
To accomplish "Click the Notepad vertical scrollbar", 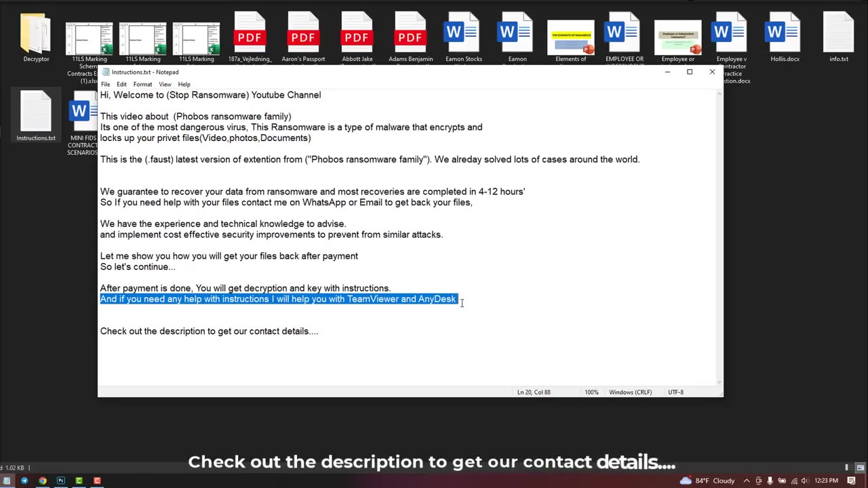I will (719, 238).
